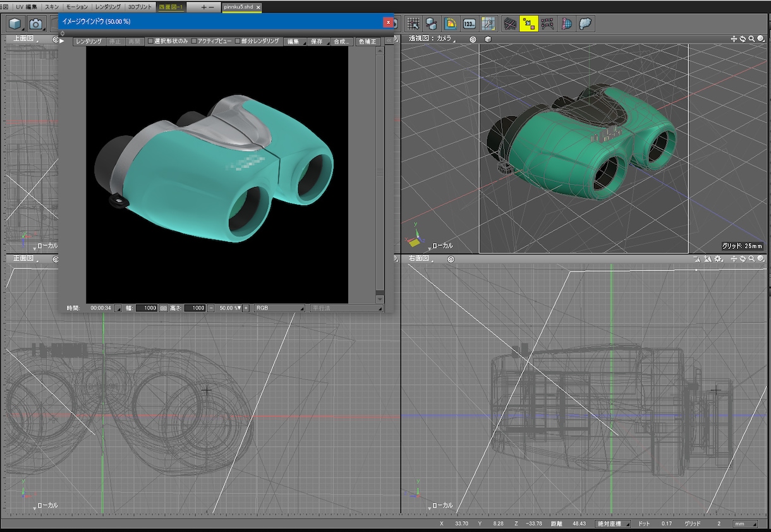Click the camera icon in main toolbar
Viewport: 771px width, 532px height.
pyautogui.click(x=36, y=24)
